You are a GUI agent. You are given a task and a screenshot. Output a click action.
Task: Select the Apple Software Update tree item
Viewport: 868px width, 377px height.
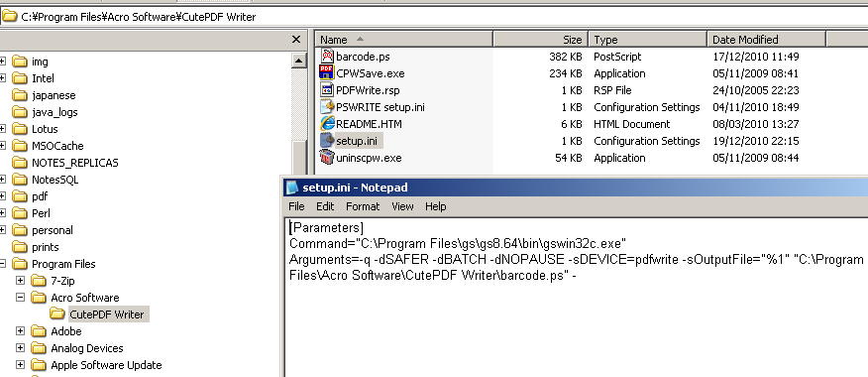click(x=106, y=365)
